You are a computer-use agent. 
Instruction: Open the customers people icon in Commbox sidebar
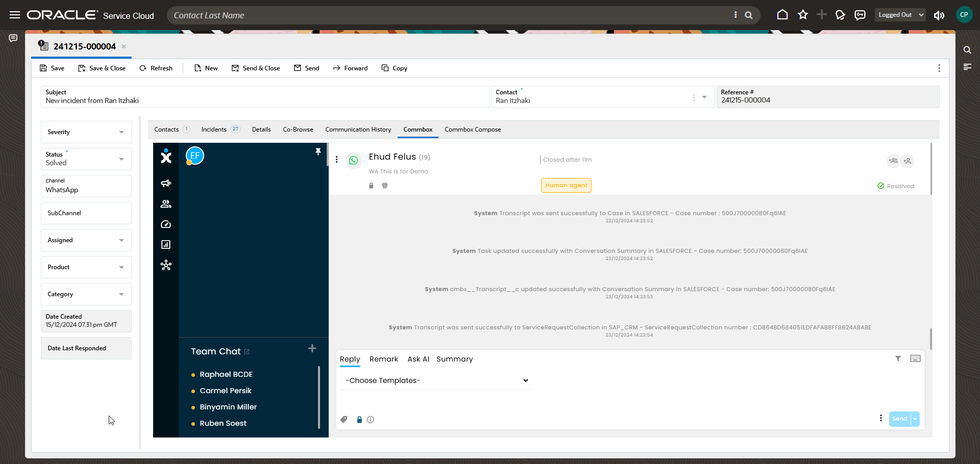pos(166,204)
